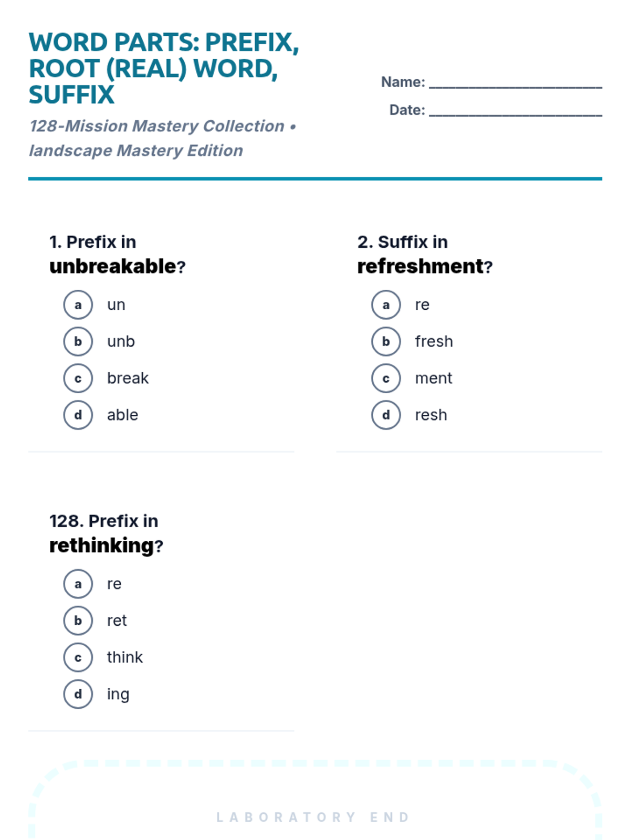Choose option c 'break' in question 1
This screenshot has width=630, height=840.
coord(78,379)
